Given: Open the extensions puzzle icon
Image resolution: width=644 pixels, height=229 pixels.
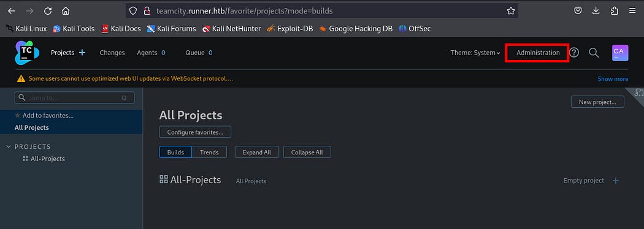Looking at the screenshot, I should [615, 11].
